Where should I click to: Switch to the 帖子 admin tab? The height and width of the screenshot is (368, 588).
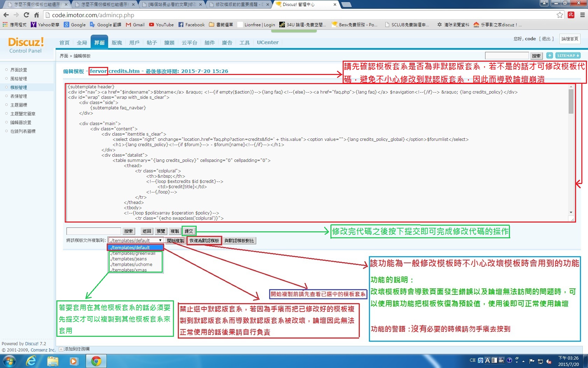152,43
